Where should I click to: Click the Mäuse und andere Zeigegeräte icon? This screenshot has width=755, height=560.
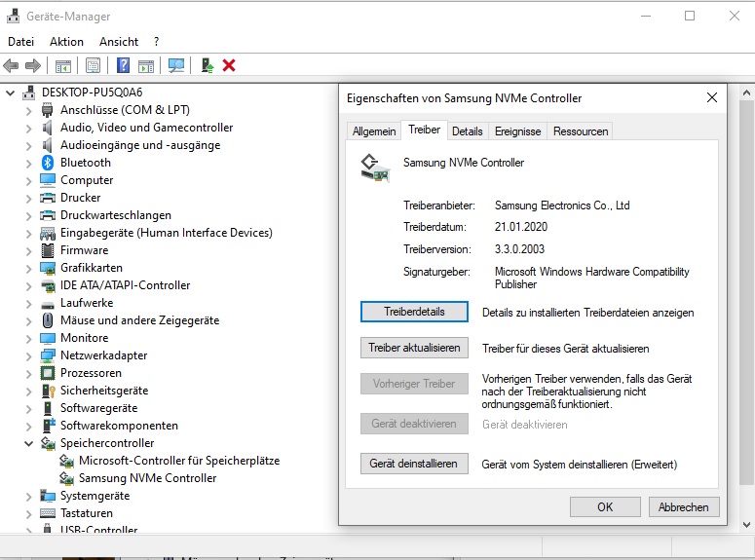point(48,320)
